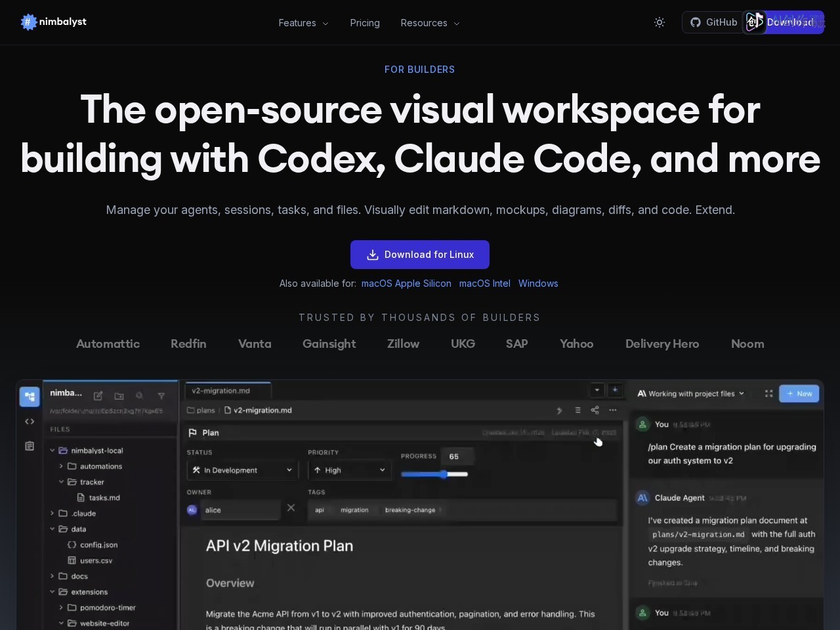The image size is (840, 630).
Task: Click the new file icon in Files panel
Action: pos(98,396)
